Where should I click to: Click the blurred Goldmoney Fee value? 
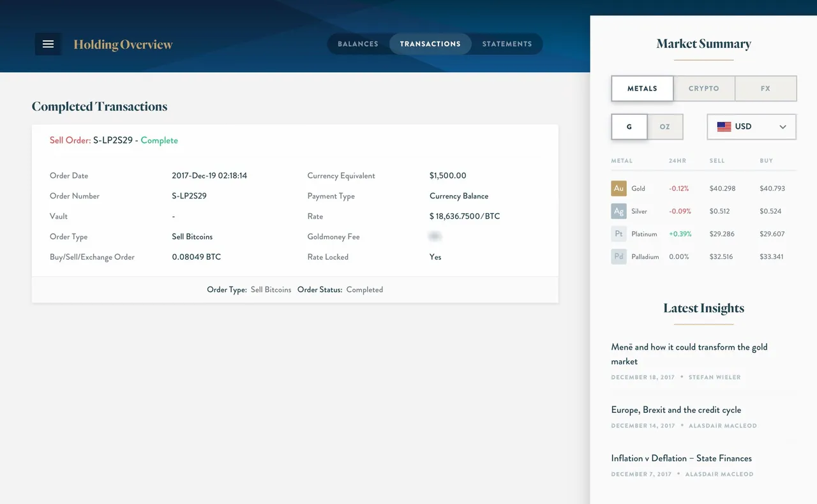(435, 237)
